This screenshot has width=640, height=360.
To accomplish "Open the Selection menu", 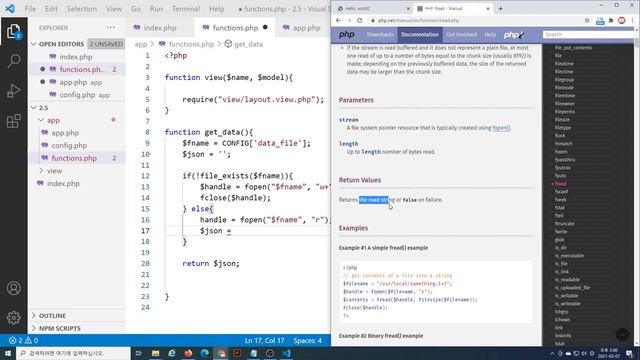I will click(x=82, y=9).
